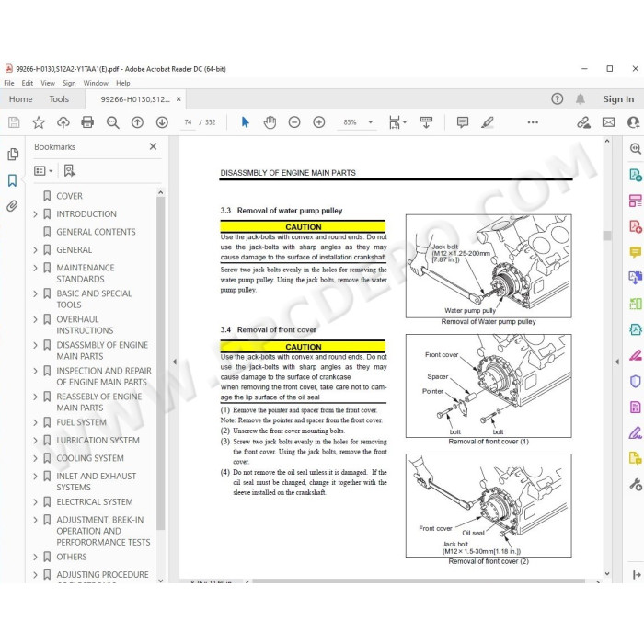The width and height of the screenshot is (644, 644).
Task: Expand INTRODUCTION bookmark
Action: coord(35,214)
